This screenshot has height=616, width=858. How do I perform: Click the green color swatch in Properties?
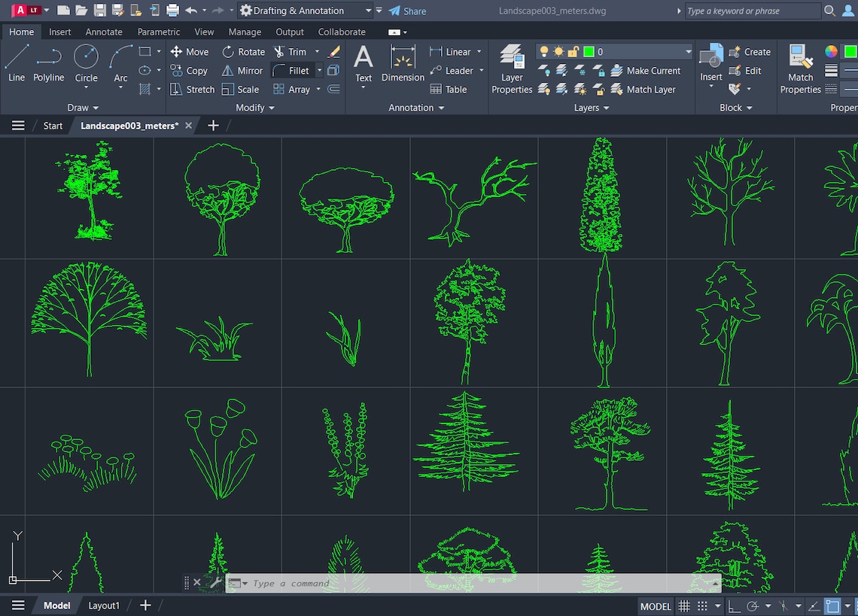pos(851,51)
